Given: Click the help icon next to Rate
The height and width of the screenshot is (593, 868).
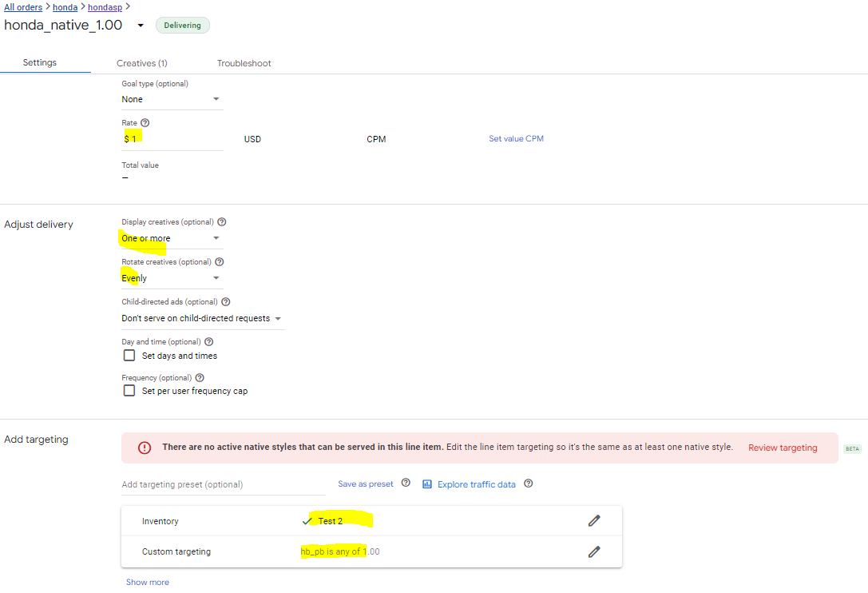Looking at the screenshot, I should point(145,123).
